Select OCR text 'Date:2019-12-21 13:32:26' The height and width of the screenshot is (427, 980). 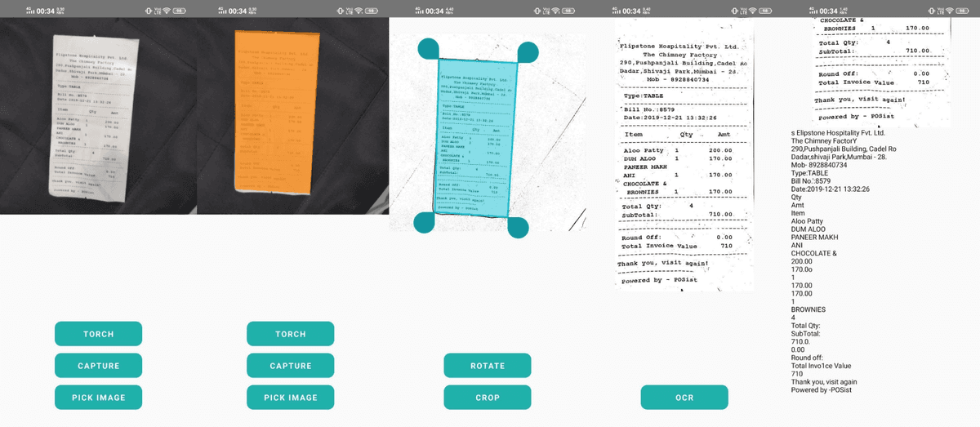pyautogui.click(x=830, y=189)
